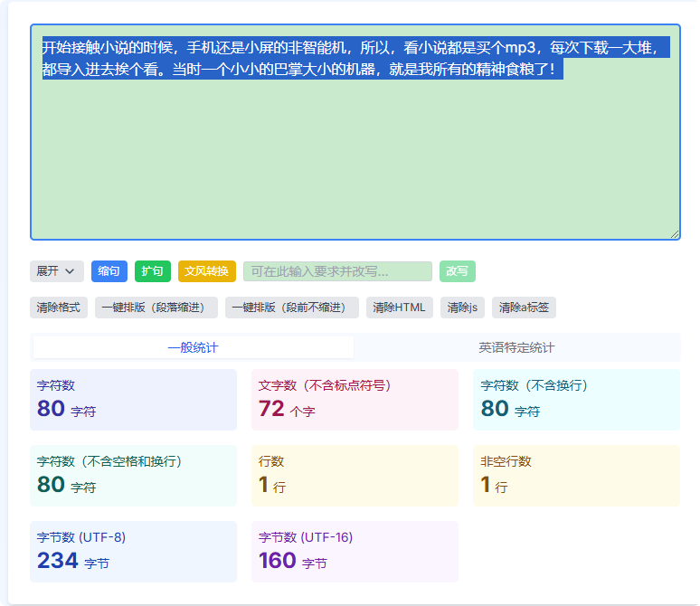Click 一键排版（段前不缩进） button

tap(292, 308)
